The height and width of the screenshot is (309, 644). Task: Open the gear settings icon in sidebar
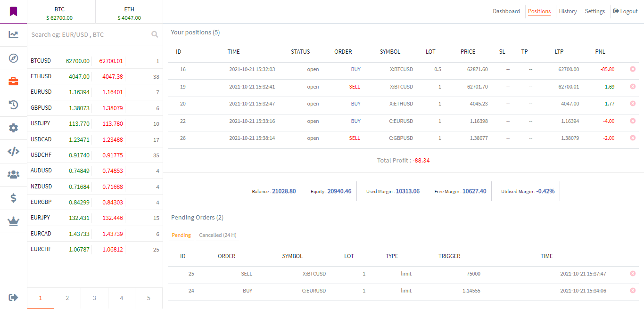coord(13,128)
